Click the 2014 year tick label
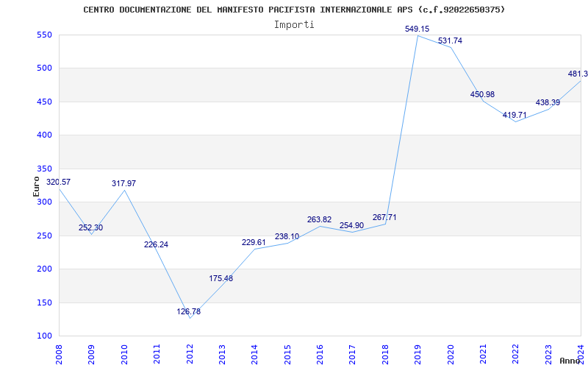 254,354
